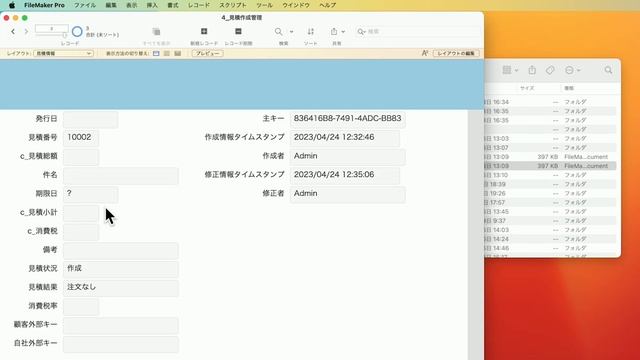Open the ファイル menu
This screenshot has width=640, height=360.
(x=84, y=5)
